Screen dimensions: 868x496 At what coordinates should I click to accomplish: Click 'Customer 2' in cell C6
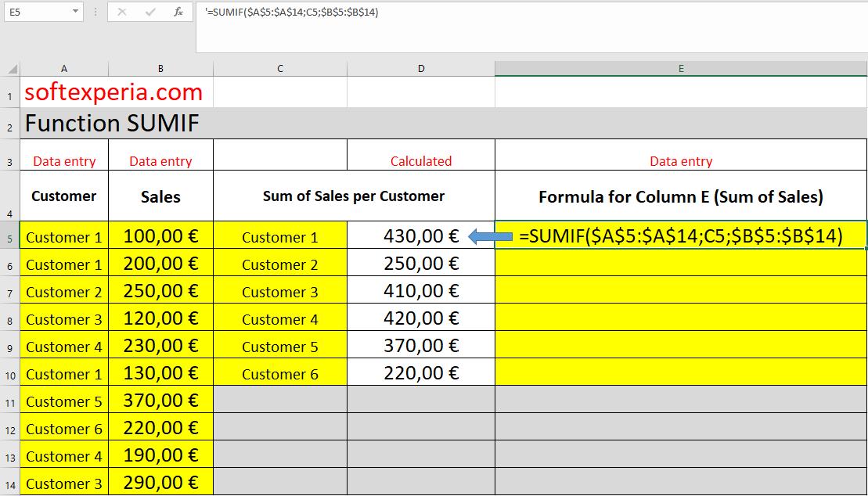point(280,263)
